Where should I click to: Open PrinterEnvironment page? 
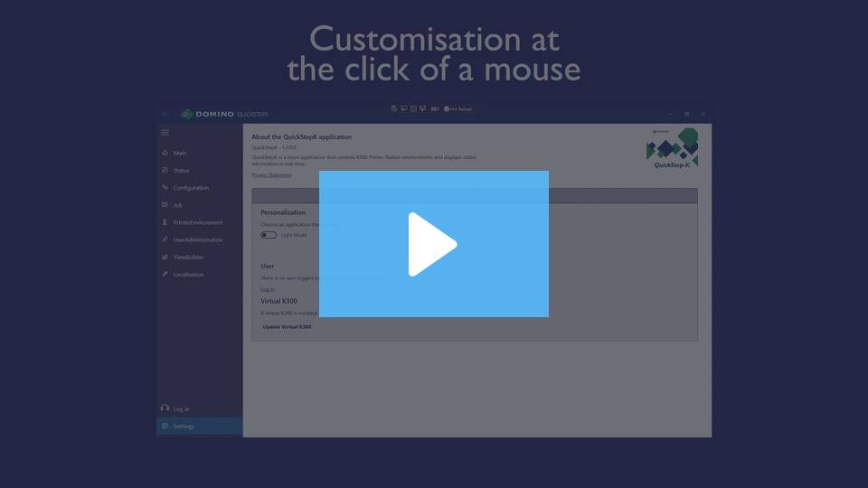[198, 222]
